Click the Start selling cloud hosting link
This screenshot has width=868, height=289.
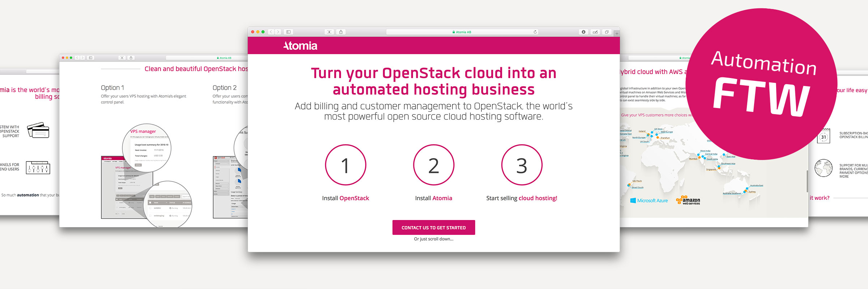pyautogui.click(x=522, y=198)
